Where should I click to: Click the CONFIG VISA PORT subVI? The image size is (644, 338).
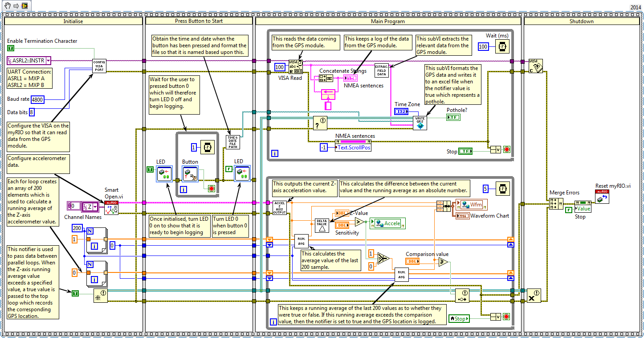click(99, 66)
